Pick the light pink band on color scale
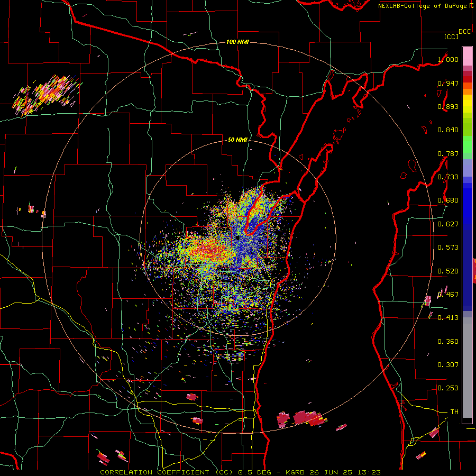 click(467, 57)
